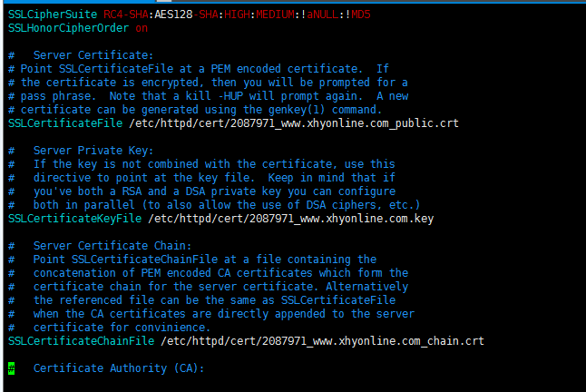Click the SSLCipherSuite directive text

(53, 15)
